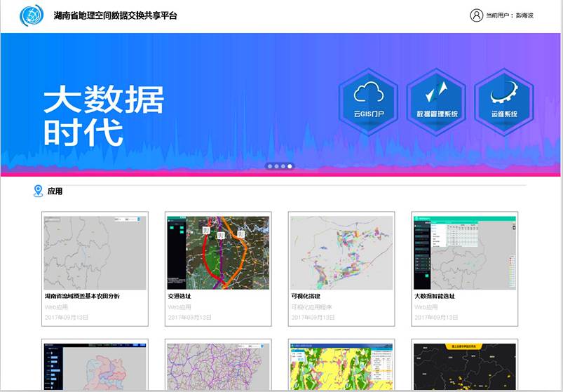Open the 交通选址 satellite route thumbnail
This screenshot has height=392, width=563.
tap(217, 252)
